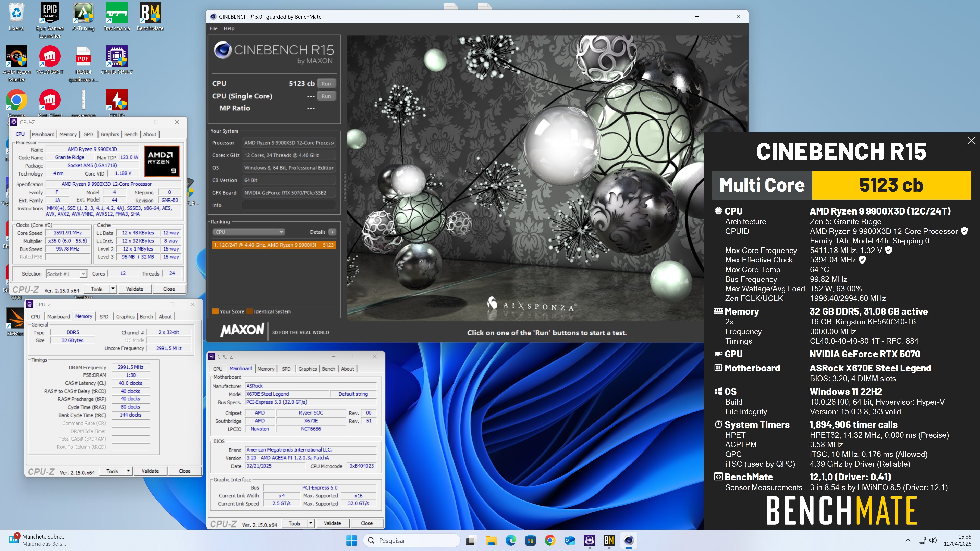The width and height of the screenshot is (980, 551).
Task: Switch to Mainboard tab in top CPU-Z window
Action: (43, 134)
